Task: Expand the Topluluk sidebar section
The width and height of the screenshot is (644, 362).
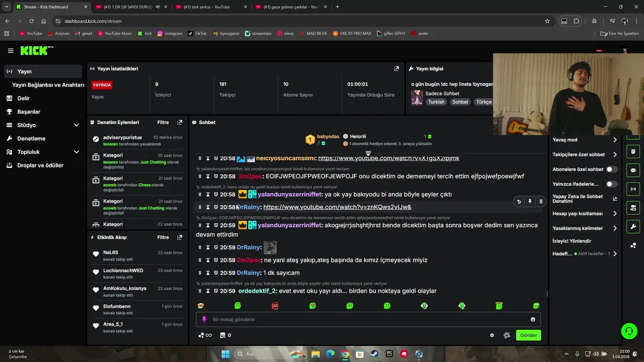Action: click(76, 152)
